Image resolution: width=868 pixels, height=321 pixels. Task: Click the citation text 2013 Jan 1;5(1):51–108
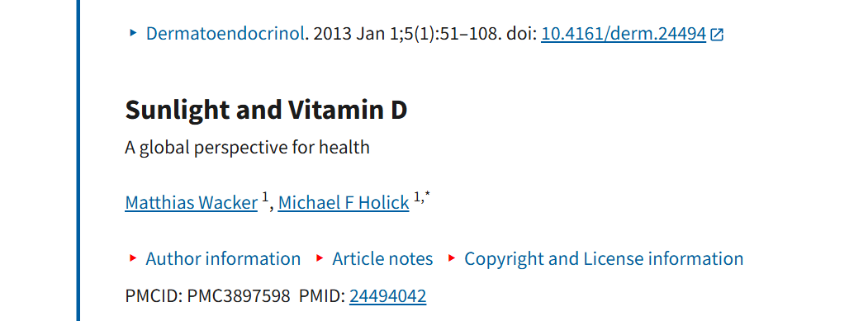click(x=405, y=34)
